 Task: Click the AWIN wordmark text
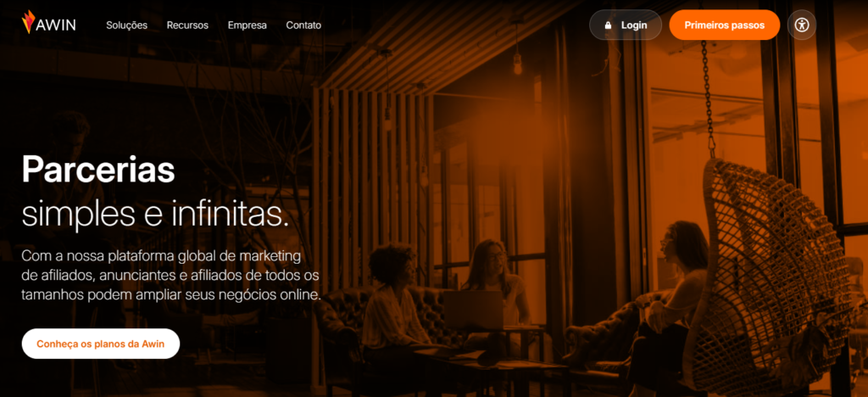(57, 25)
